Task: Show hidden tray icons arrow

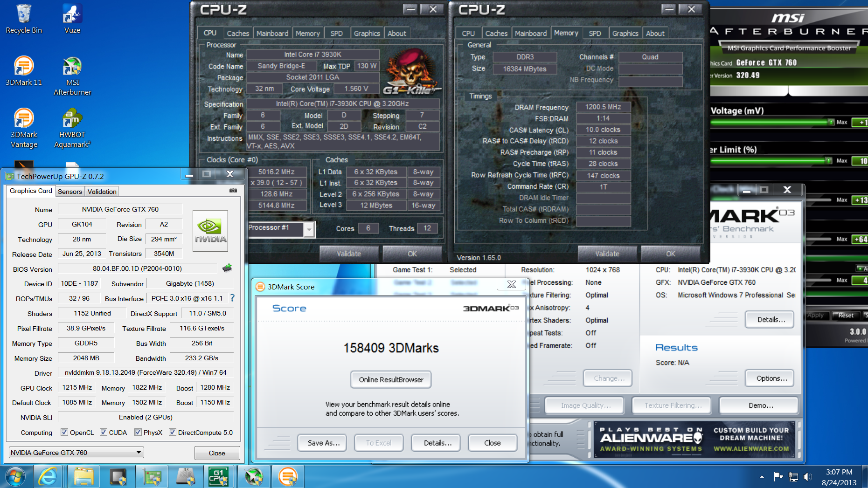Action: click(x=762, y=476)
